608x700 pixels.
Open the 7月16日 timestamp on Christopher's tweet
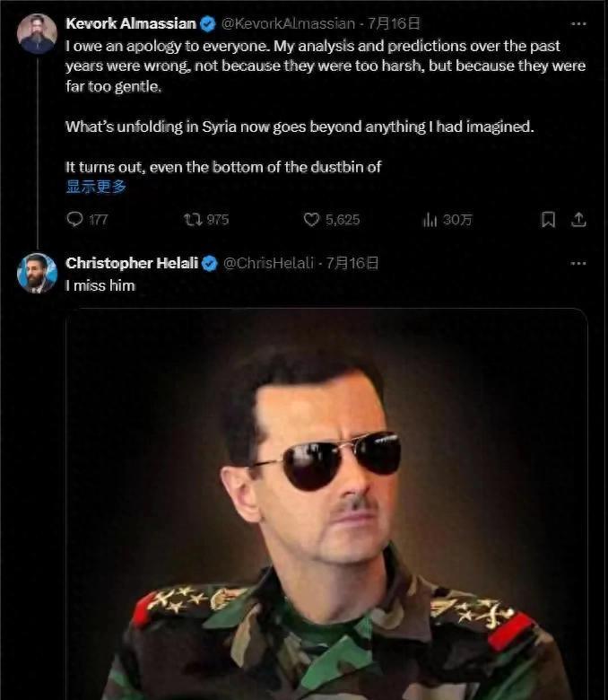352,263
